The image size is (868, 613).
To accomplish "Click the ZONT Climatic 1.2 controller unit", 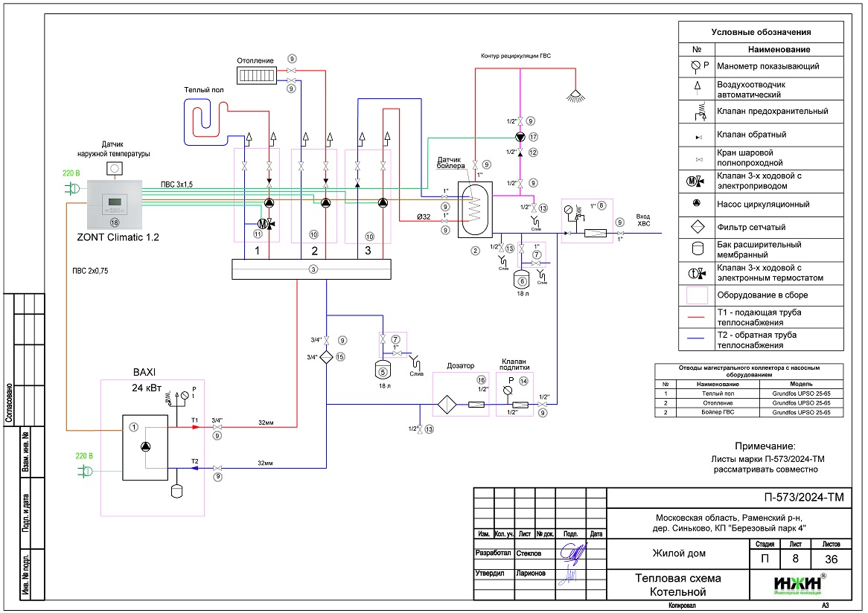I will point(115,205).
